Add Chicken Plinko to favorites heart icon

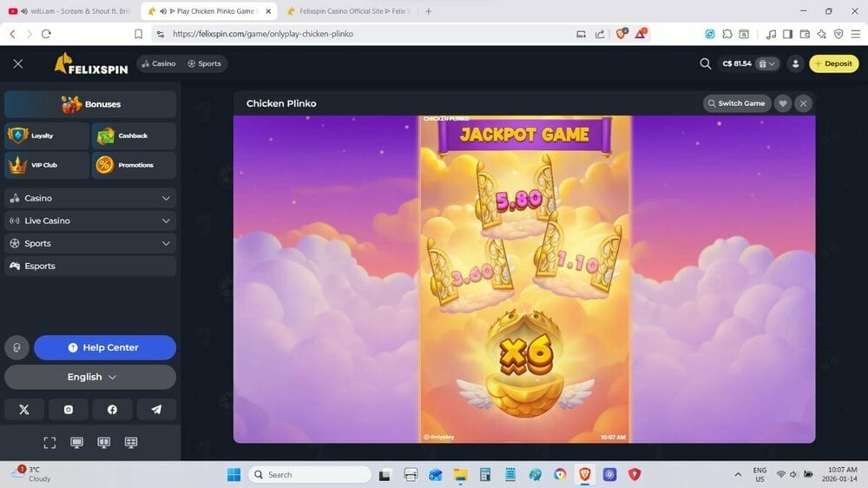click(782, 103)
